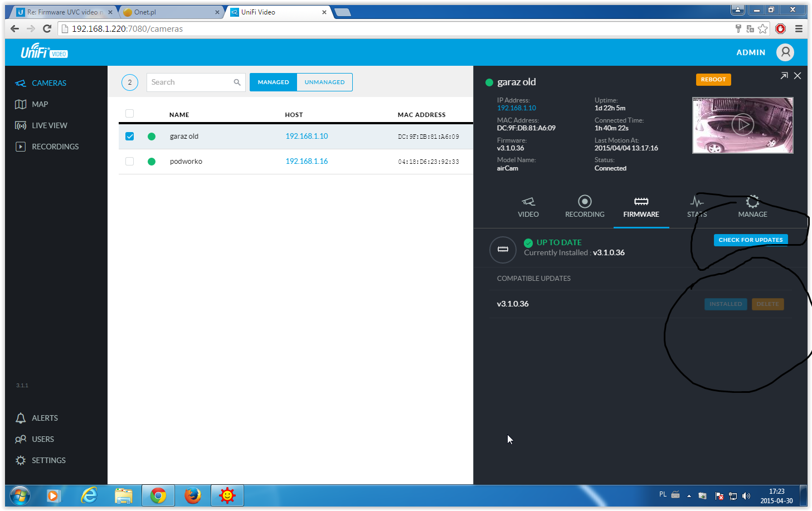
Task: Click the search magnifier icon
Action: (237, 82)
